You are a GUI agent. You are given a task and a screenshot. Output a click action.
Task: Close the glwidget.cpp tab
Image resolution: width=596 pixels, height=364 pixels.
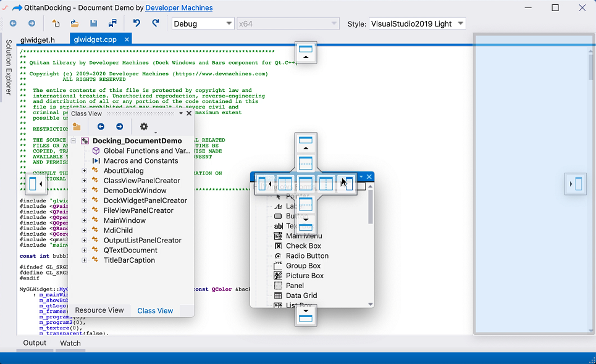tap(127, 39)
